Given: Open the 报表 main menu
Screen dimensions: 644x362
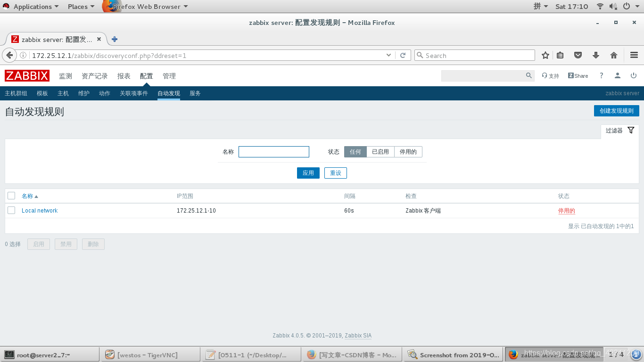Looking at the screenshot, I should [124, 76].
